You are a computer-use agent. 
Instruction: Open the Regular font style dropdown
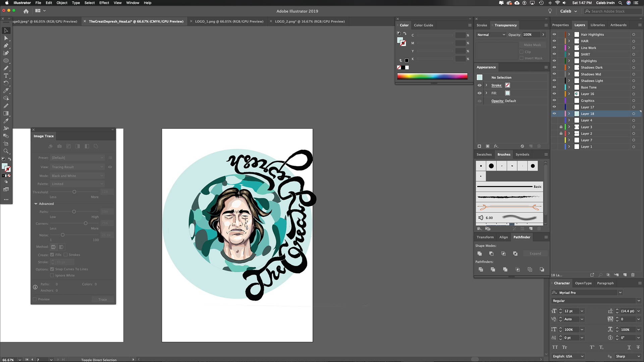click(x=639, y=301)
